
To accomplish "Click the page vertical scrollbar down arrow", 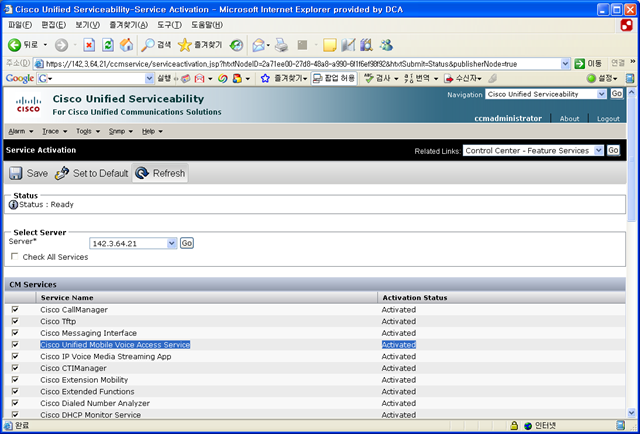I will click(631, 413).
